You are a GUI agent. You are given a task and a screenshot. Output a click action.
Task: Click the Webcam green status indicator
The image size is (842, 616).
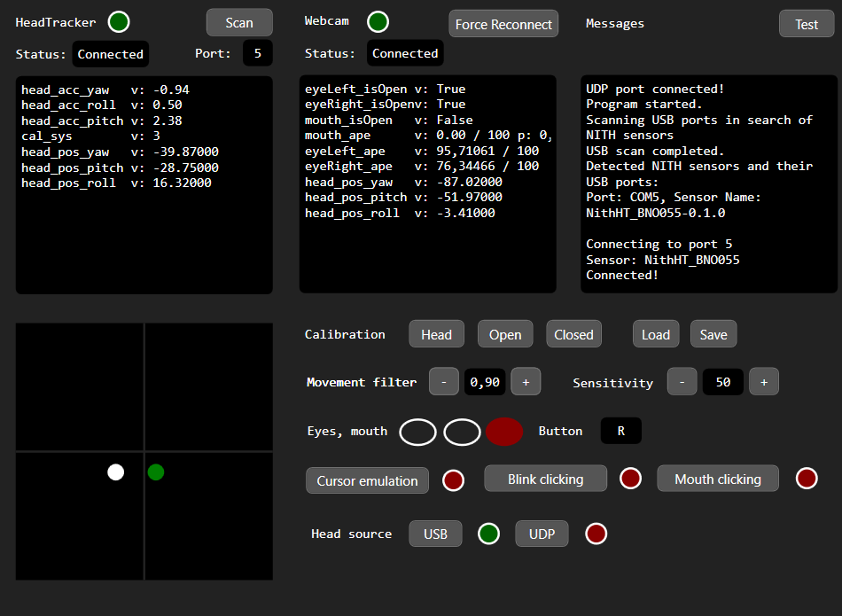378,22
